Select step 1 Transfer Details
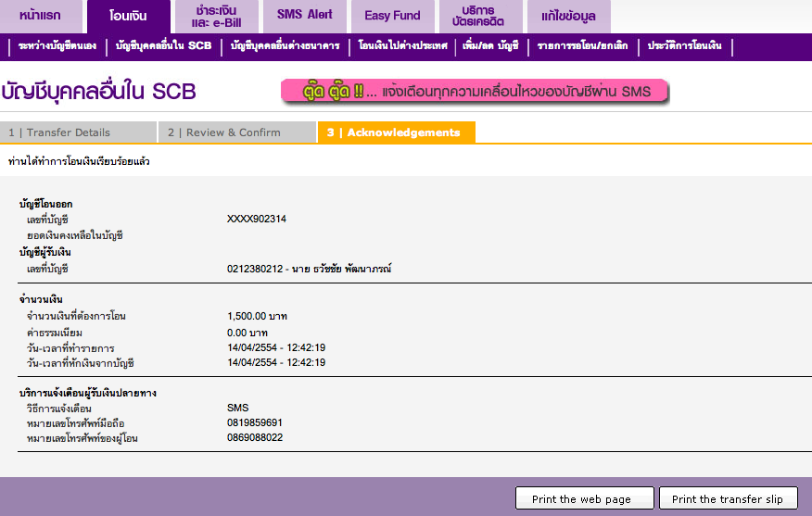 (78, 132)
